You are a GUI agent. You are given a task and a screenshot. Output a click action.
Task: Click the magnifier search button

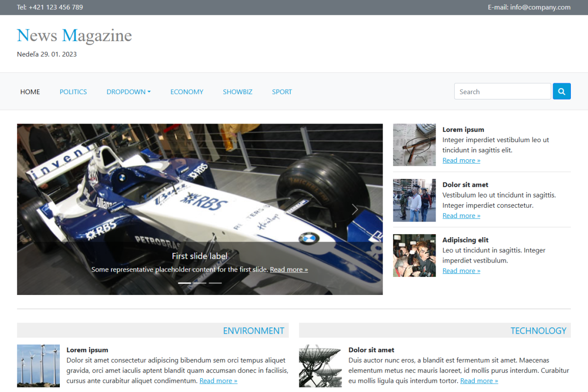click(562, 91)
